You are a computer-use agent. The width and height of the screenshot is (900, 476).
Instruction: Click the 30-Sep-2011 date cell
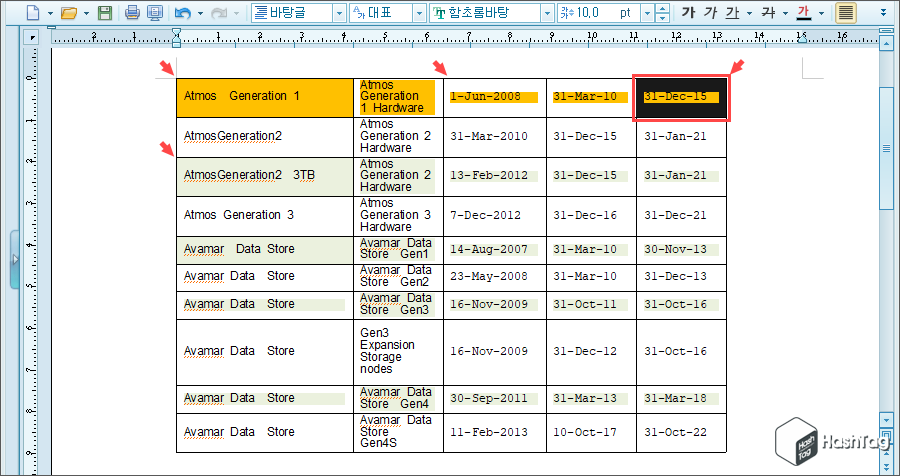click(x=495, y=400)
